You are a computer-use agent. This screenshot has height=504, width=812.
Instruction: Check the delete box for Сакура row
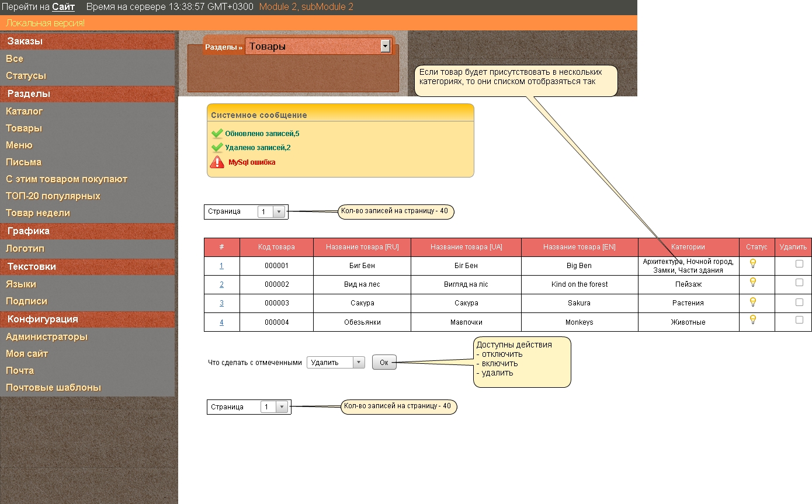[x=799, y=301]
